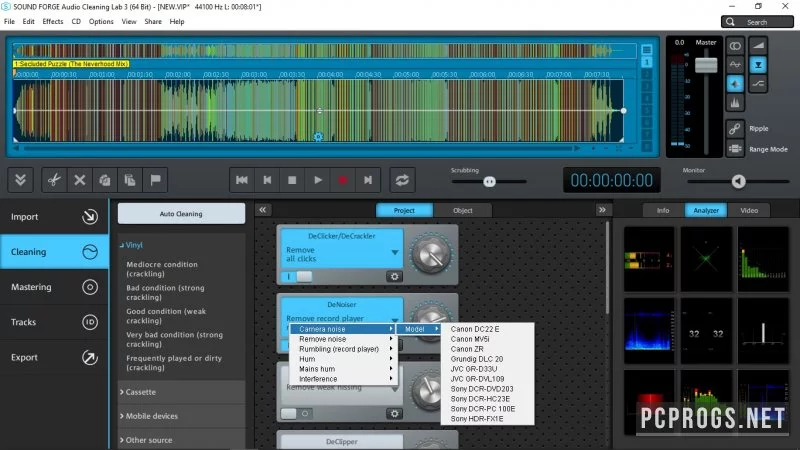Jump to the start of the project
800x450 pixels.
[242, 180]
